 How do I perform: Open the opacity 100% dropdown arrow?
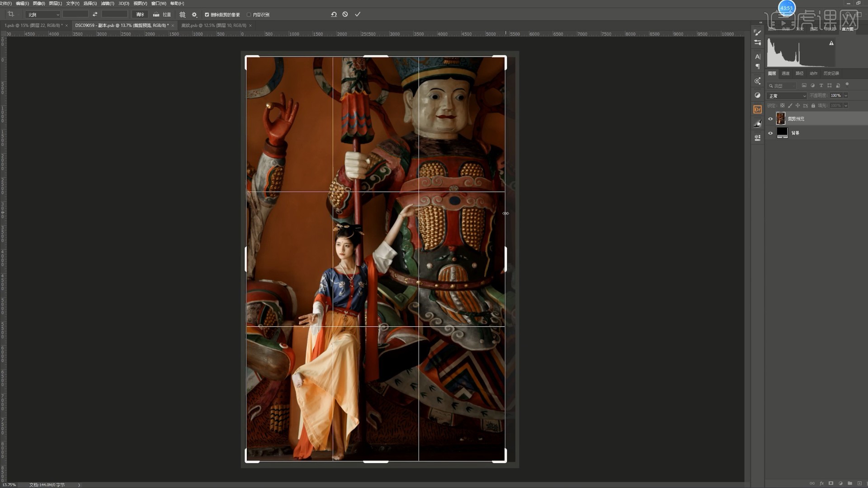click(846, 96)
